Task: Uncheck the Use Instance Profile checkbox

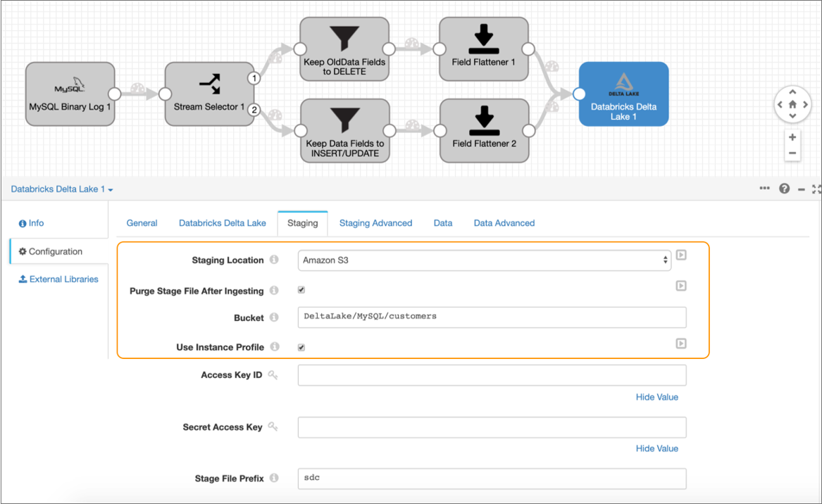Action: tap(301, 347)
